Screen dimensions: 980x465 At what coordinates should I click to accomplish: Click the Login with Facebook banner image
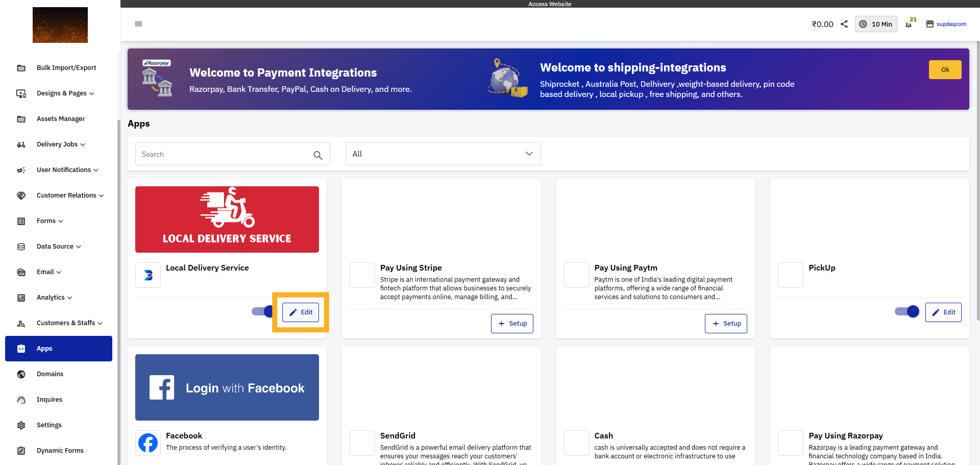[227, 387]
